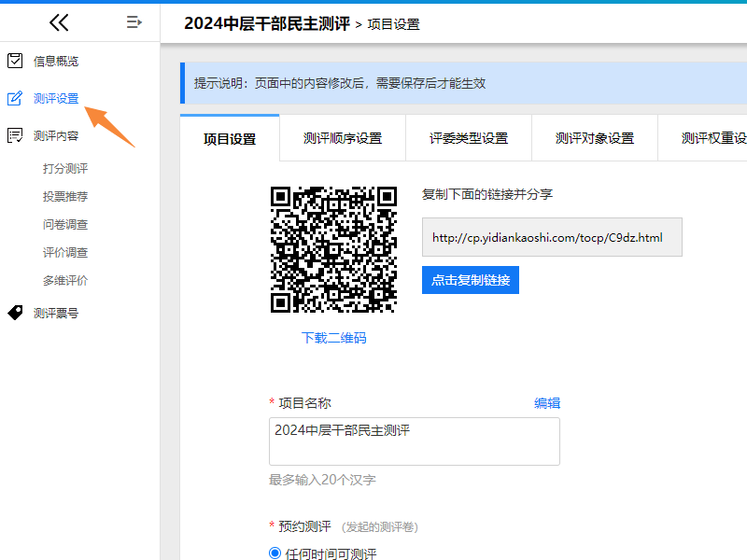The height and width of the screenshot is (560, 747).
Task: Click the 测评设置 edit pencil icon
Action: (15, 98)
